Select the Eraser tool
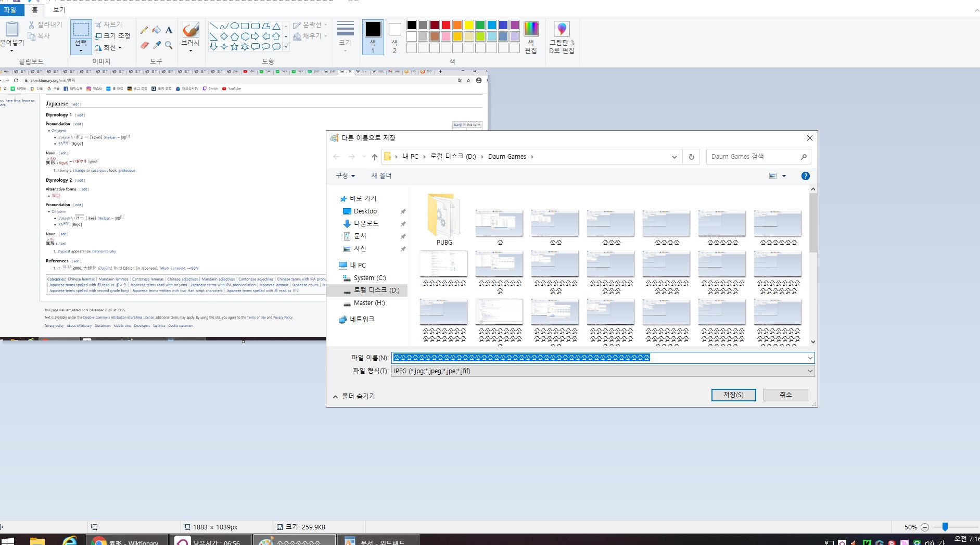 (x=145, y=45)
